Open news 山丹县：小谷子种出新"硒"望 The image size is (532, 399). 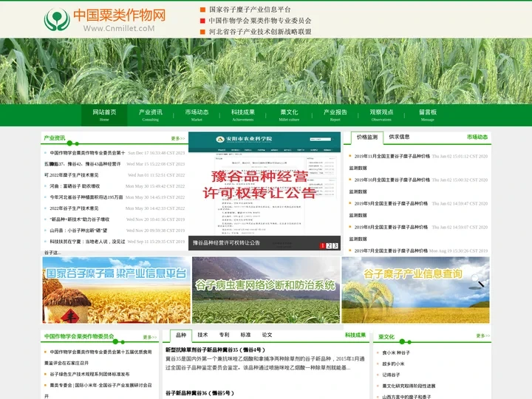[x=78, y=231]
